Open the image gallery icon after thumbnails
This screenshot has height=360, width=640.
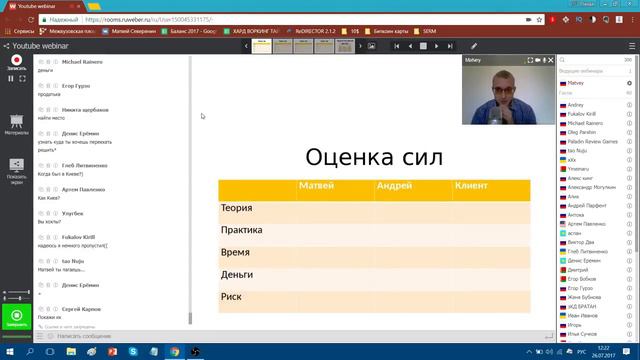(x=371, y=46)
